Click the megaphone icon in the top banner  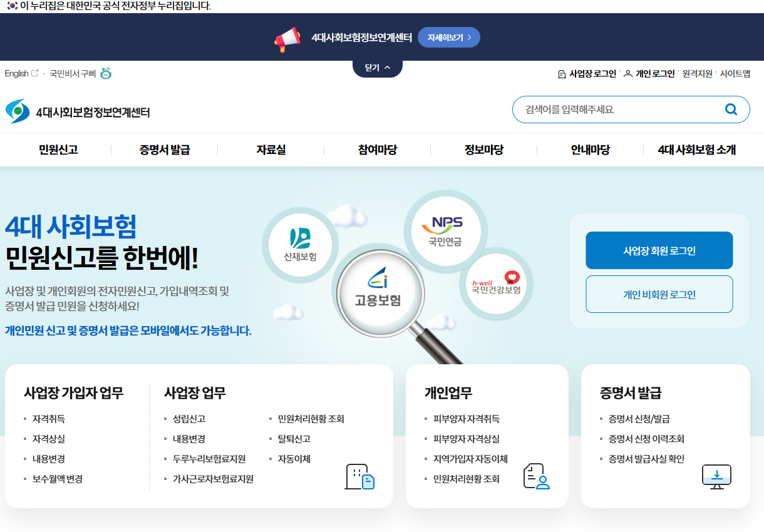tap(287, 36)
